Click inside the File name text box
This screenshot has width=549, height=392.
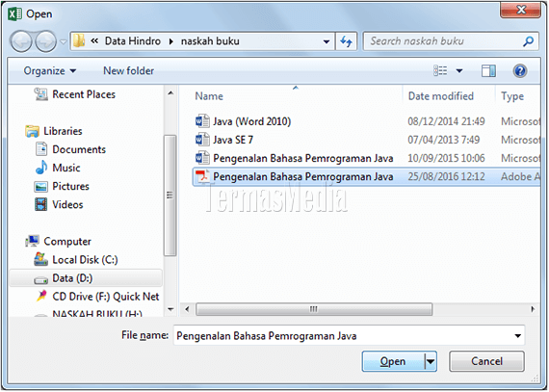point(343,336)
